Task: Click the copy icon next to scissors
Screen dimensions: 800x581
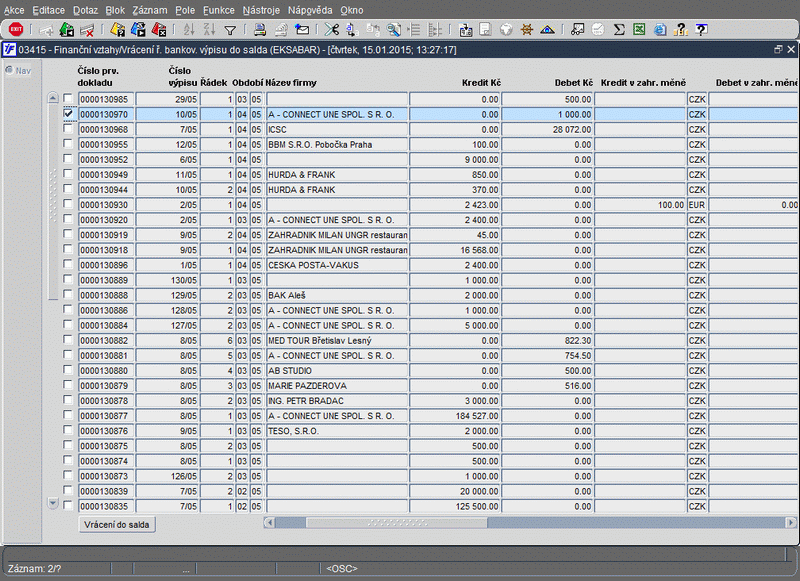Action: (x=352, y=30)
